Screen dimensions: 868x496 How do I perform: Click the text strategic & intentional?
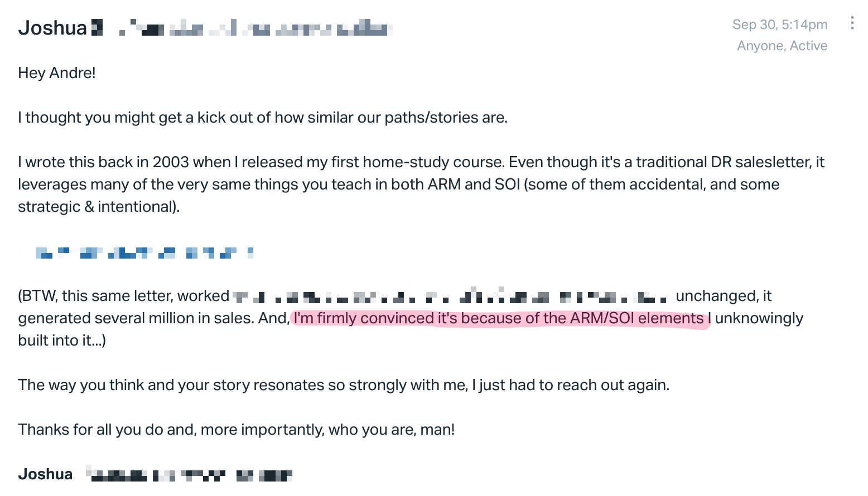tap(99, 207)
